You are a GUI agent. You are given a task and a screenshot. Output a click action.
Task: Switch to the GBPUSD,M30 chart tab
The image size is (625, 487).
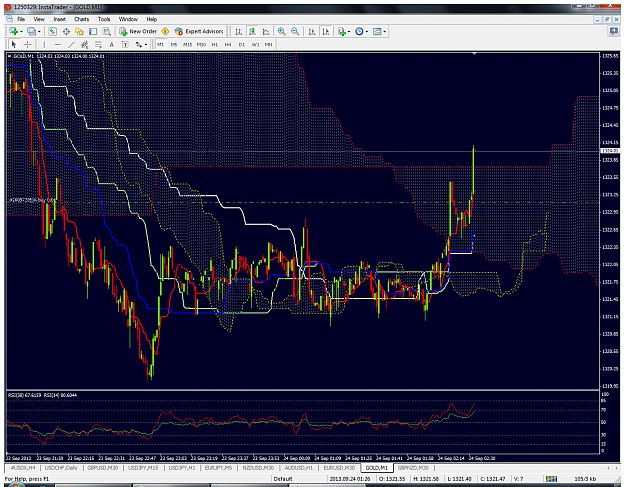pyautogui.click(x=102, y=468)
